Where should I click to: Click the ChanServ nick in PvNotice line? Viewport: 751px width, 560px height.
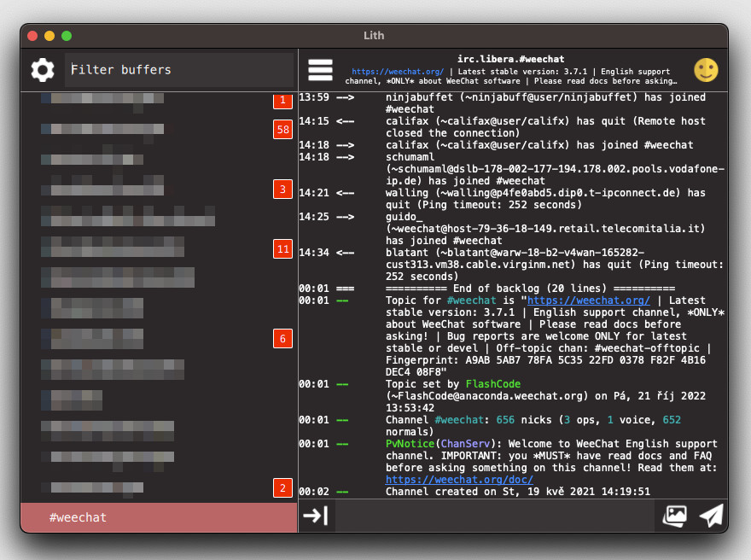point(465,444)
